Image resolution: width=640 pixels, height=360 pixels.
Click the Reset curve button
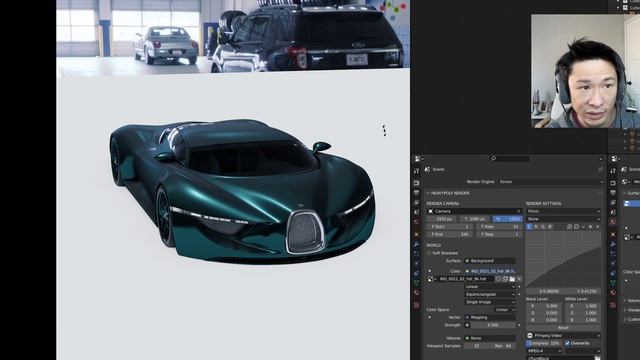point(563,328)
